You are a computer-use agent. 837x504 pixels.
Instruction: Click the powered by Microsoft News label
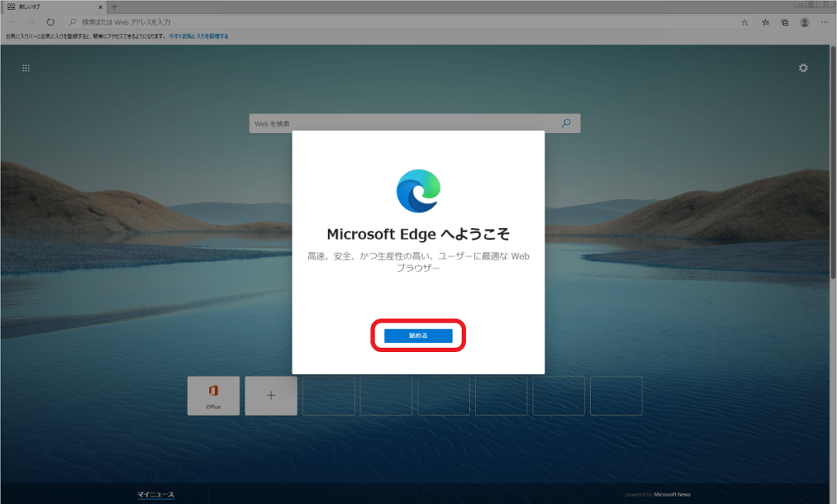658,494
